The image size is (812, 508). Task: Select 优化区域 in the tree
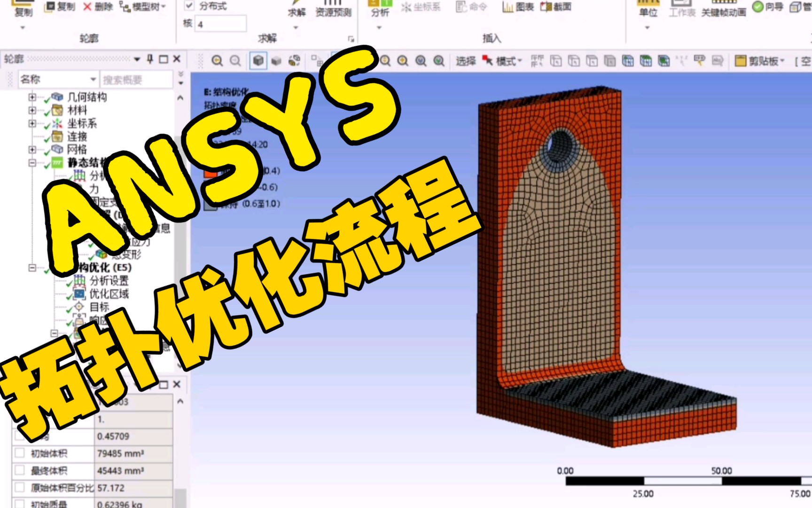(109, 294)
